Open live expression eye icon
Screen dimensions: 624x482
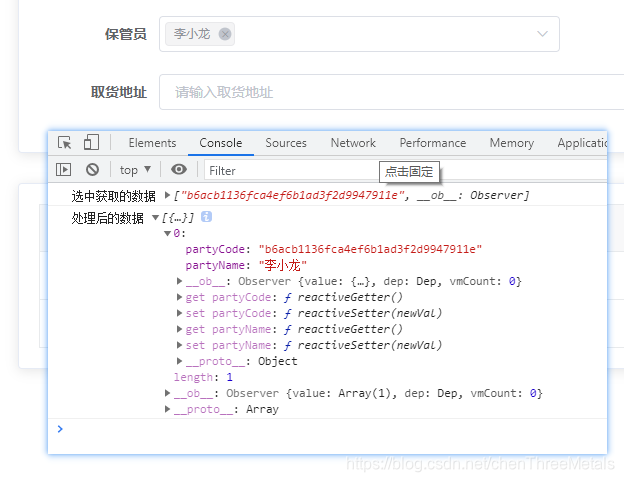pyautogui.click(x=179, y=170)
